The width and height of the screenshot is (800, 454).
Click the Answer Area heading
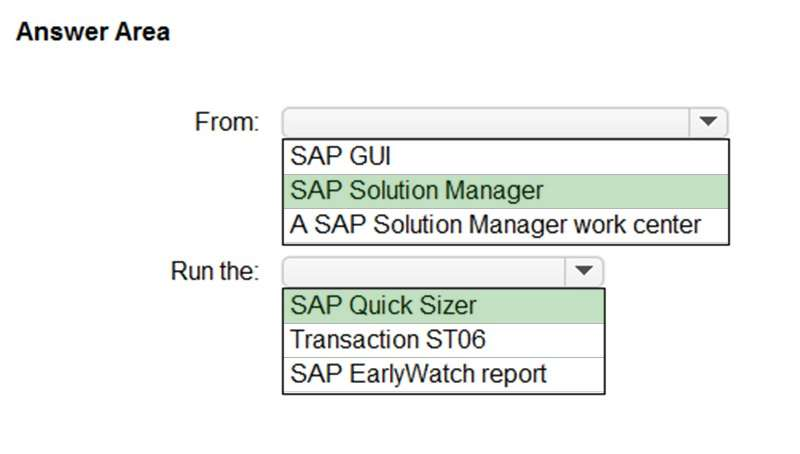point(93,32)
